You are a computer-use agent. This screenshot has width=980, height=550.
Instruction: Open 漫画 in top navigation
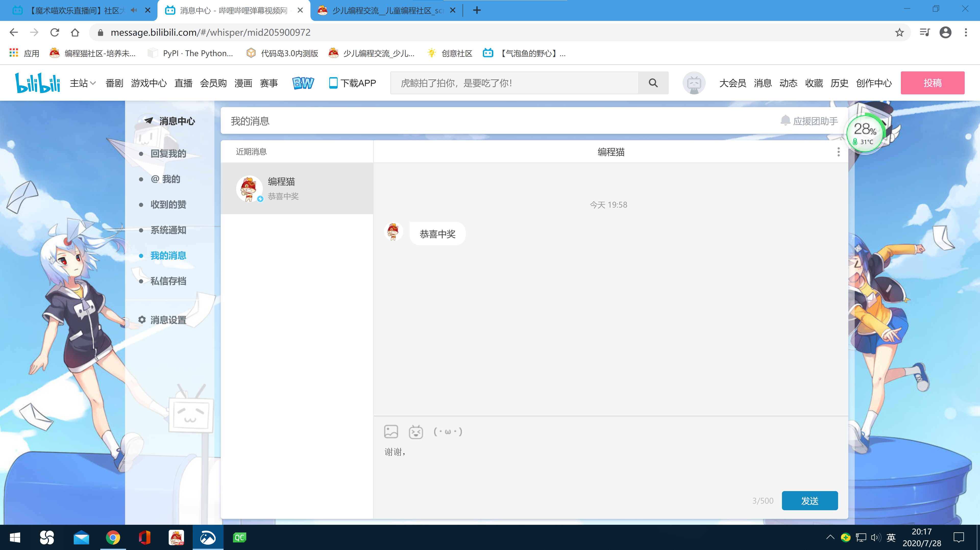click(x=243, y=83)
